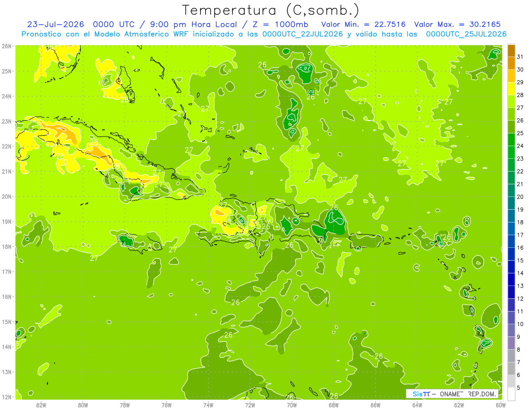532x411 pixels.
Task: Click the '72W' longitude axis label
Action: point(250,405)
